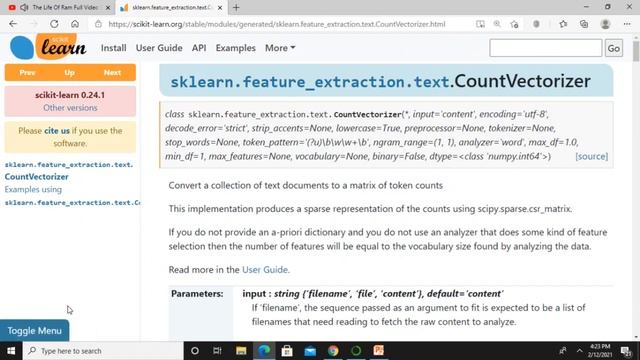Open Google Chrome from the taskbar
The width and height of the screenshot is (640, 360).
coord(333,351)
